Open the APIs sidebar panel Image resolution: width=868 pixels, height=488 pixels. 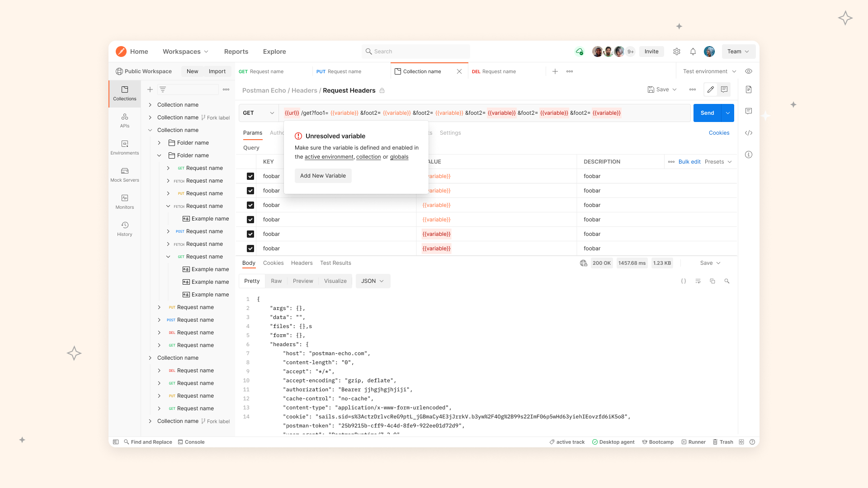[x=125, y=121]
